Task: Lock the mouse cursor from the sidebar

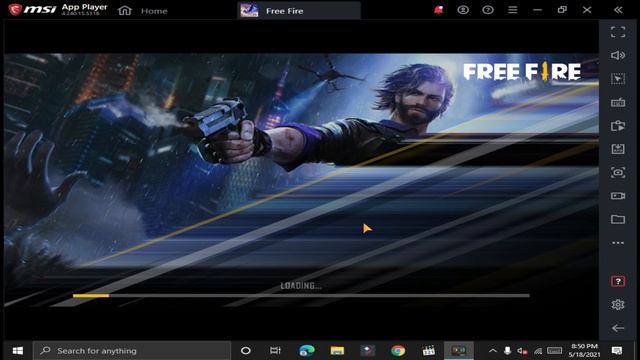Action: (x=618, y=79)
